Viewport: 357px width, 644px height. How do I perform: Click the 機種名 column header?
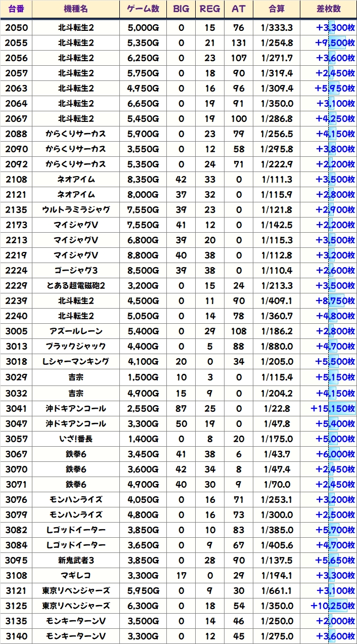point(76,9)
